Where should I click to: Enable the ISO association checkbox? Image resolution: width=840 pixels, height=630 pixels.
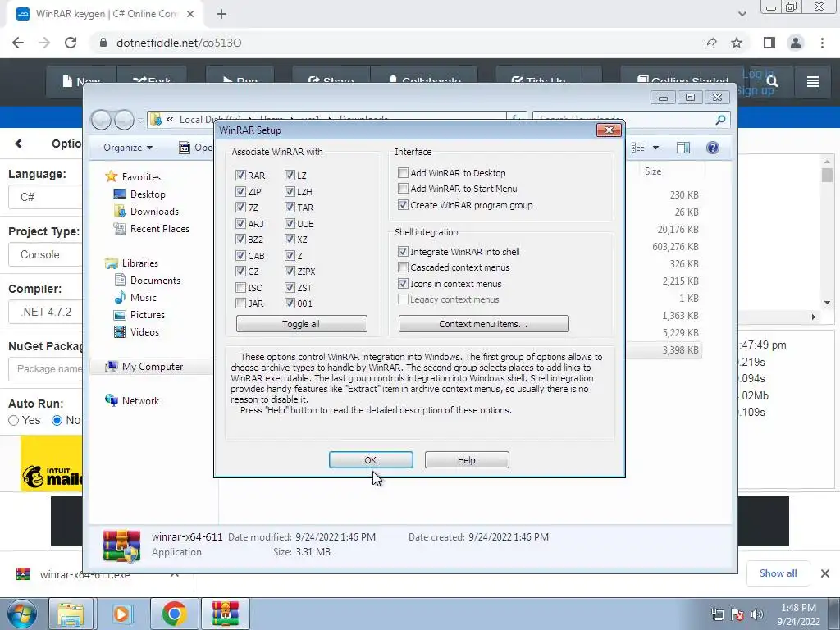click(x=240, y=288)
